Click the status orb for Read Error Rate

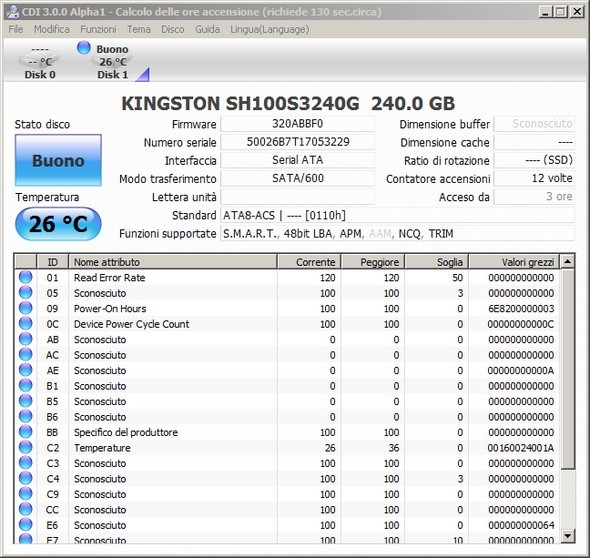(26, 277)
